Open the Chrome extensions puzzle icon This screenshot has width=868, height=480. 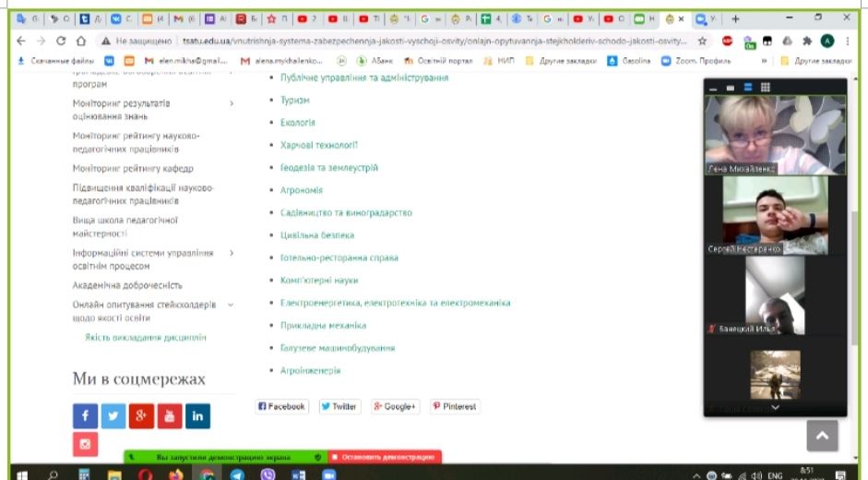click(x=807, y=41)
